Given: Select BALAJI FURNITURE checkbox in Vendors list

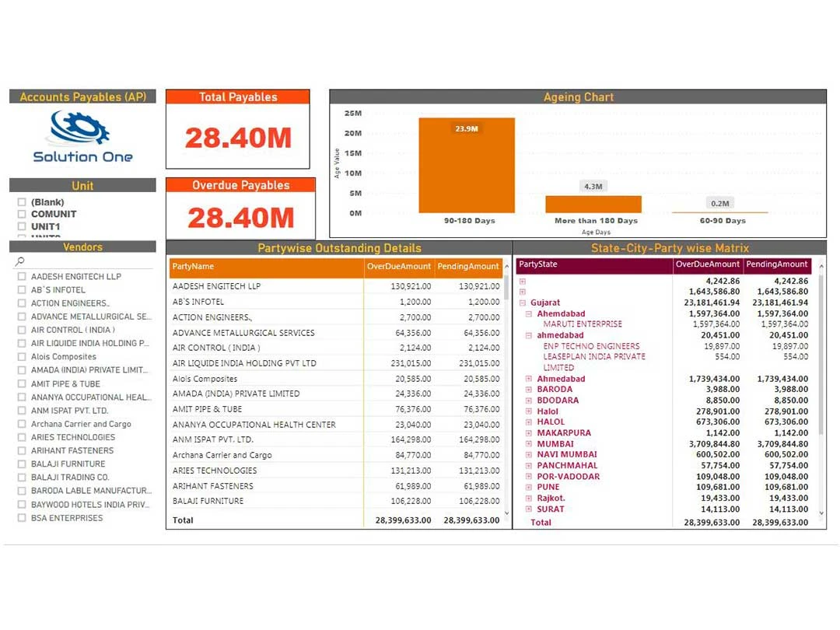Looking at the screenshot, I should [23, 464].
